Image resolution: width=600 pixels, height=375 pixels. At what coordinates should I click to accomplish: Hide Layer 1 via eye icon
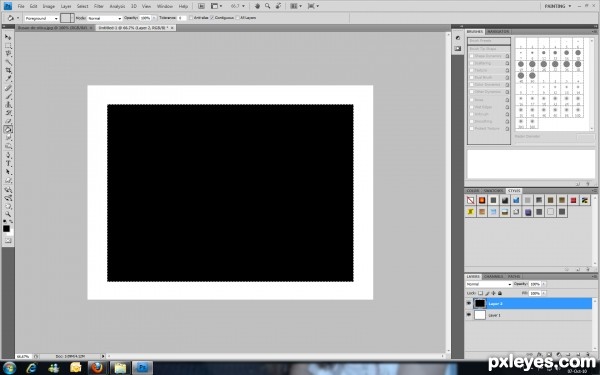pos(469,315)
